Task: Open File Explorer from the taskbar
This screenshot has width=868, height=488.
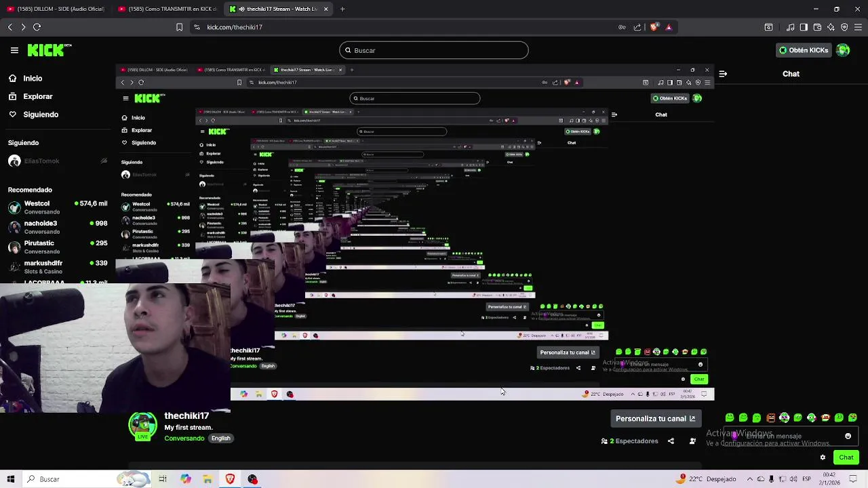Action: (208, 479)
